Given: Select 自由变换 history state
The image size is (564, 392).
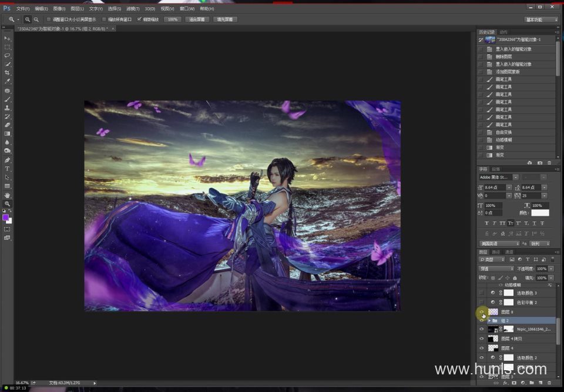Looking at the screenshot, I should [517, 132].
